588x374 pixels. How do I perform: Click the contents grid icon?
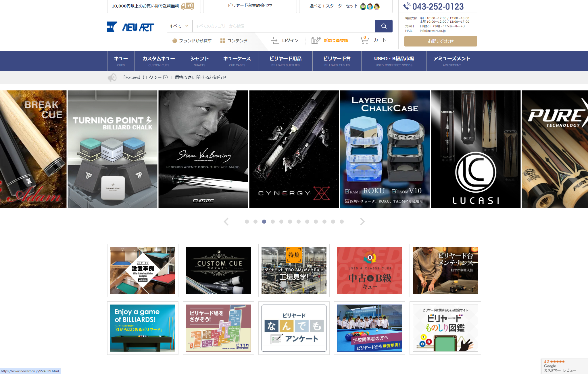point(222,41)
